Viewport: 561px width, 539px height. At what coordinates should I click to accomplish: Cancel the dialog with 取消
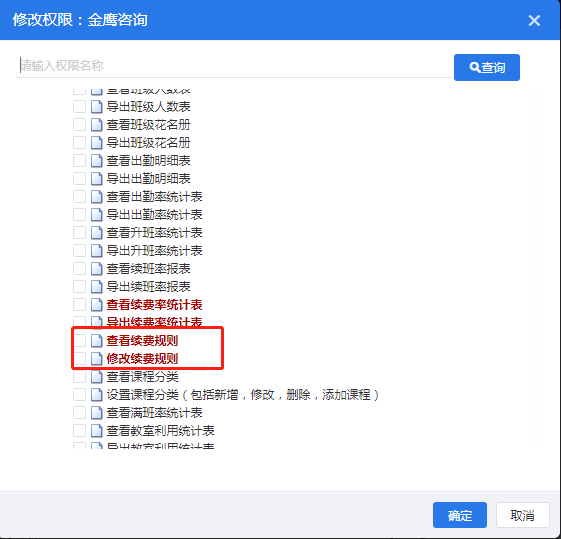pos(522,515)
